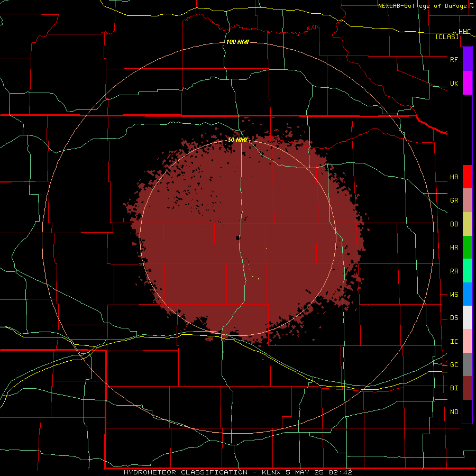Click the BD yellow legend swatch
This screenshot has width=476, height=476.
click(x=467, y=224)
